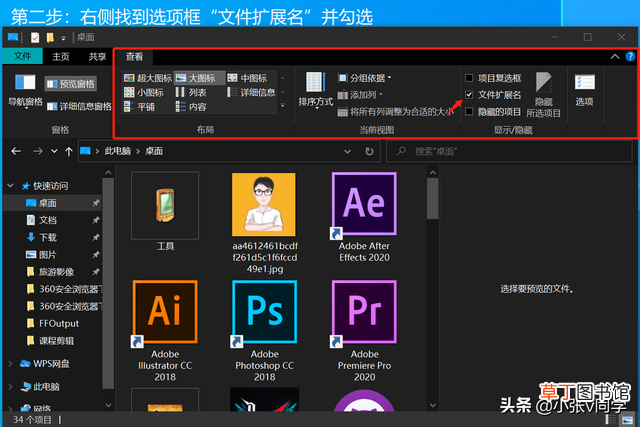Click the New folder quick access icon
640x427 pixels.
click(50, 38)
